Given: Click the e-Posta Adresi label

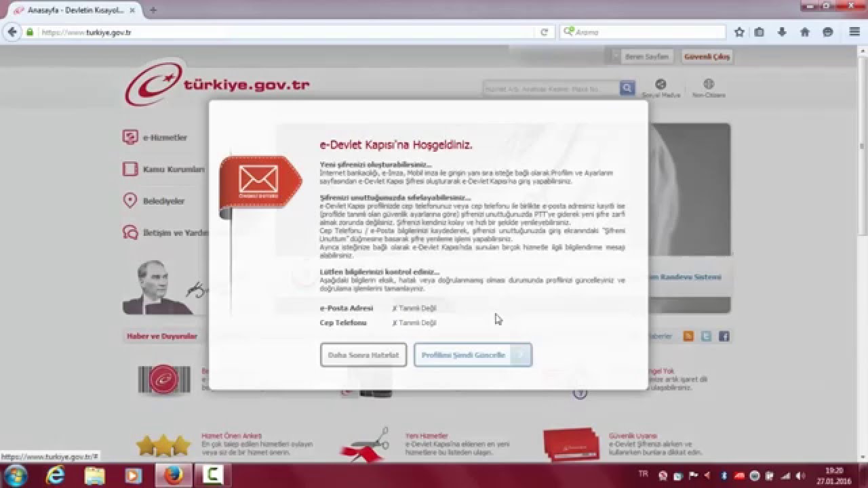Looking at the screenshot, I should [347, 308].
